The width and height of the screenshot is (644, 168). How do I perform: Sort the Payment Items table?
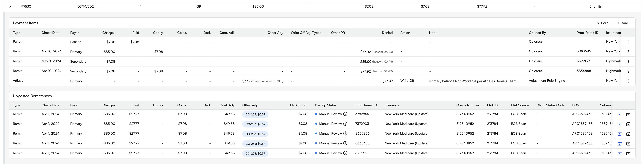point(602,23)
